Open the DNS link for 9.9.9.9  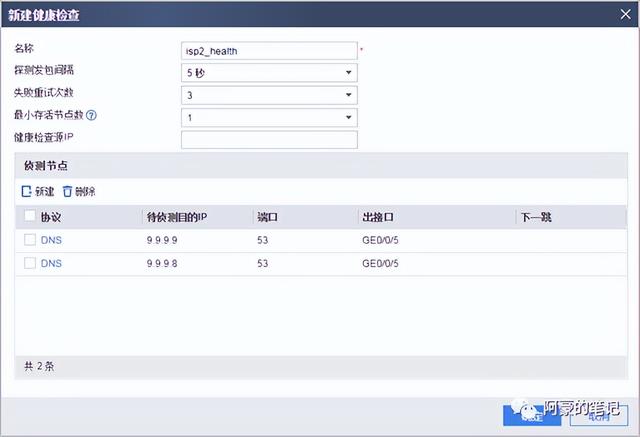click(x=51, y=240)
